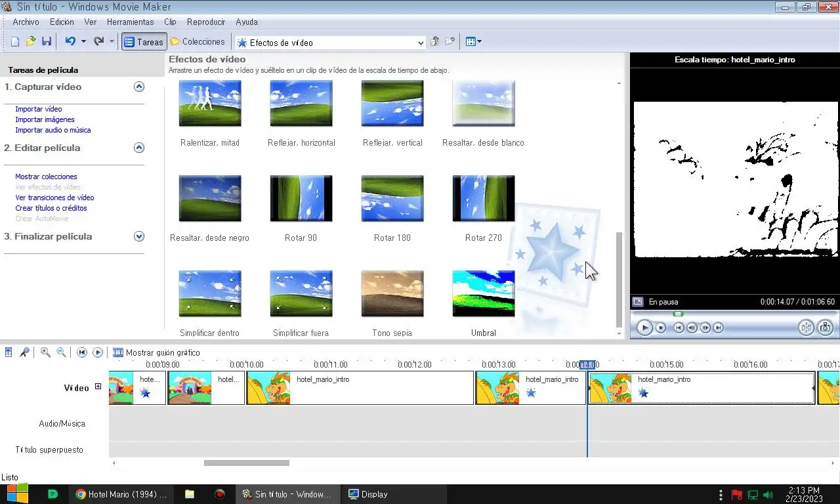Expand the Vídeo track plus icon

pos(98,387)
